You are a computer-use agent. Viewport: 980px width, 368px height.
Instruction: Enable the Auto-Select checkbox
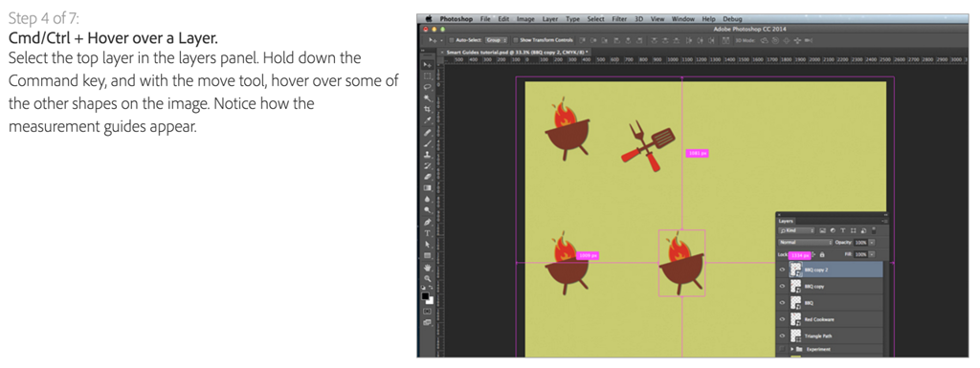(452, 40)
